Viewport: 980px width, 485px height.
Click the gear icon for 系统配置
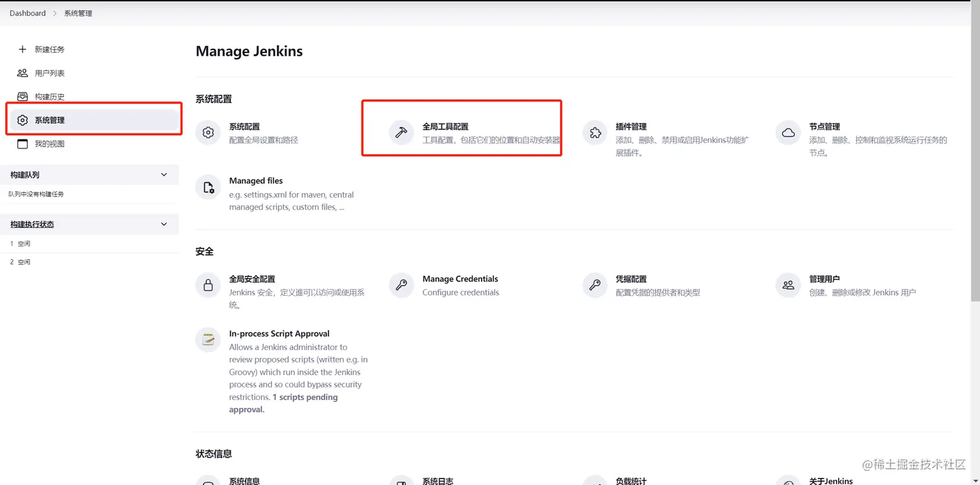[x=208, y=133]
